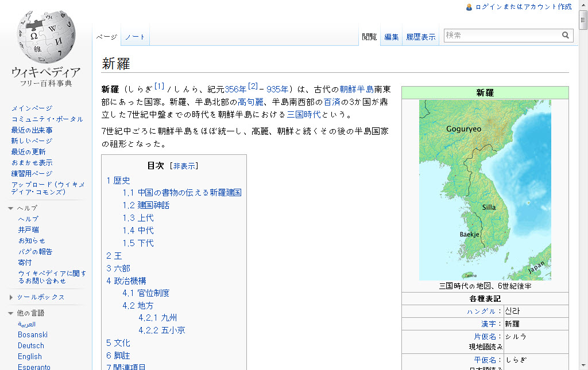Collapse the 他の言語 sidebar section
This screenshot has height=370, width=588.
pyautogui.click(x=11, y=313)
